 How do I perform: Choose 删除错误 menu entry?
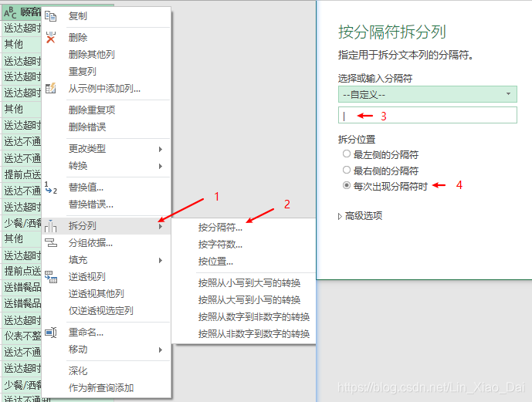[x=87, y=127]
